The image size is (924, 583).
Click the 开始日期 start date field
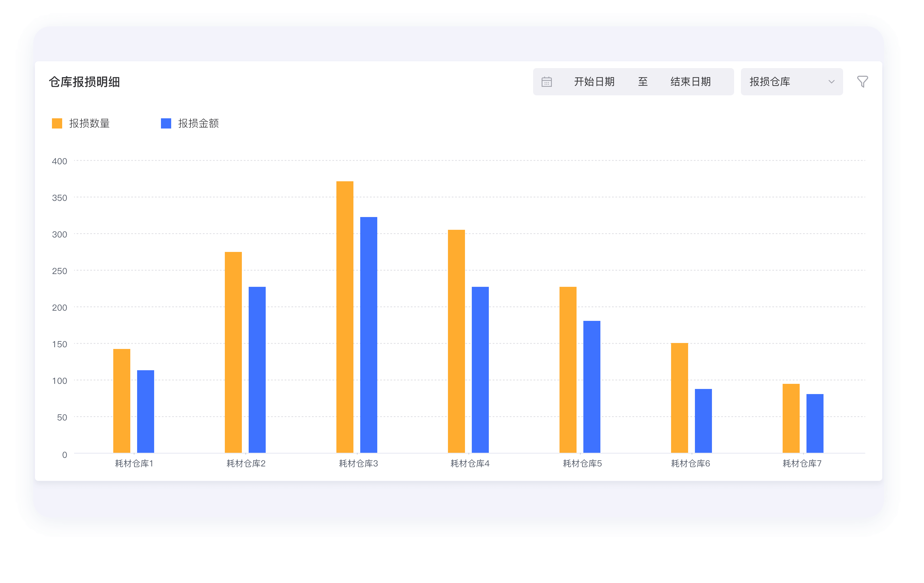(x=594, y=82)
